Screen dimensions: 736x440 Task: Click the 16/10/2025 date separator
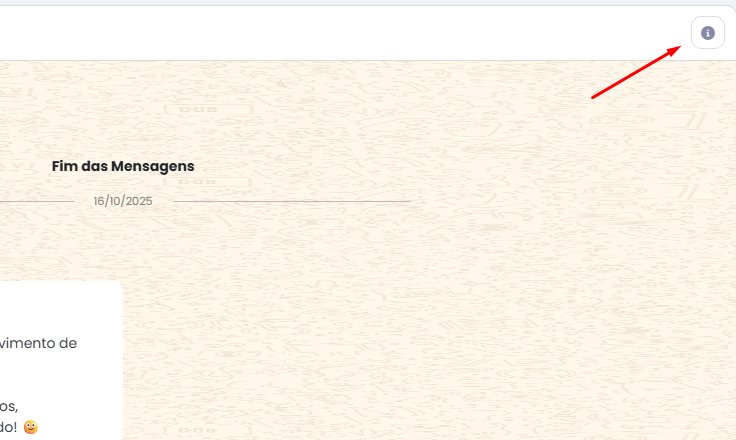coord(123,201)
